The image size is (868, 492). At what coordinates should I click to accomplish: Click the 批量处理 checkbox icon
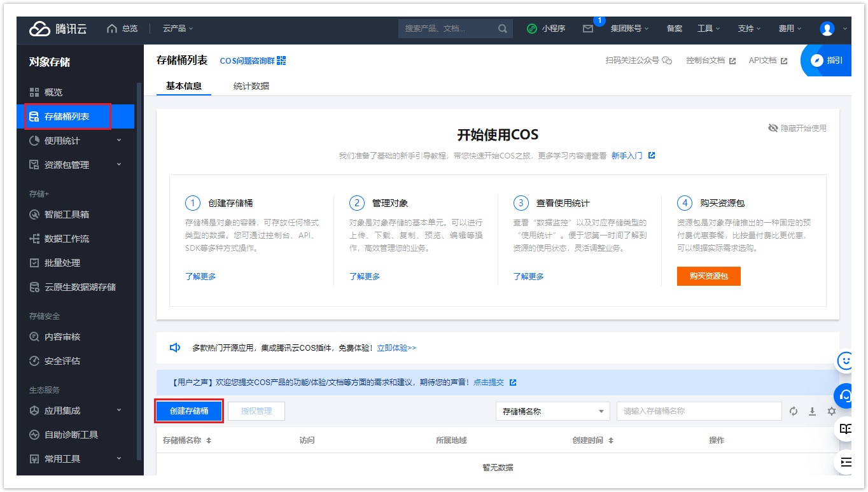34,263
